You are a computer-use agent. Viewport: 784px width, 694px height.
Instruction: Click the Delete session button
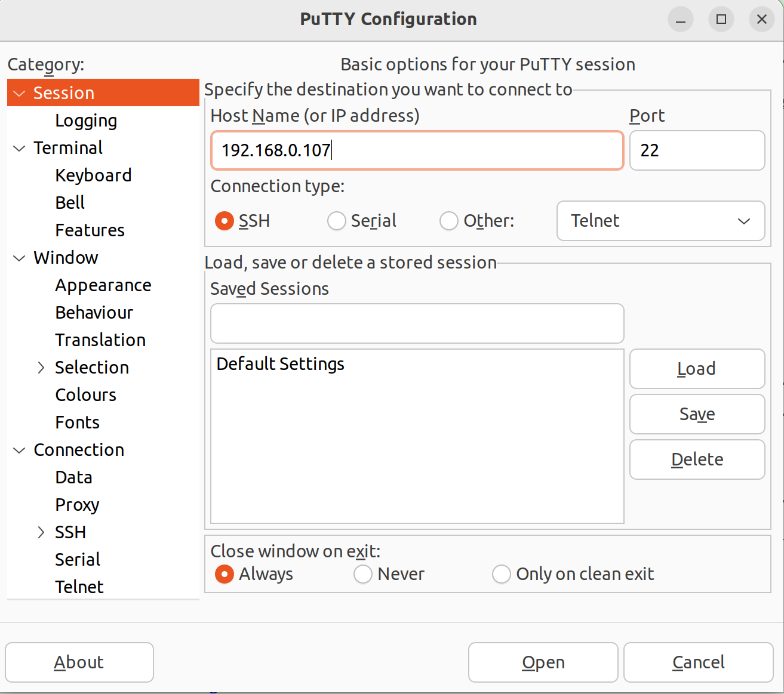click(697, 459)
